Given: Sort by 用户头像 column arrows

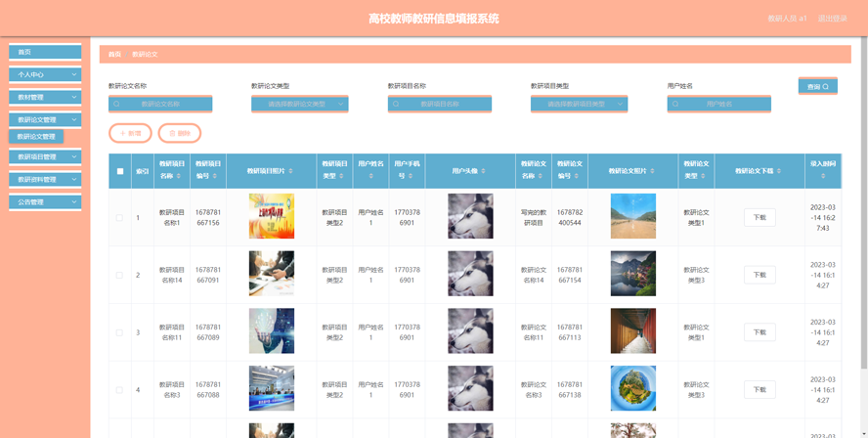Looking at the screenshot, I should pos(483,171).
